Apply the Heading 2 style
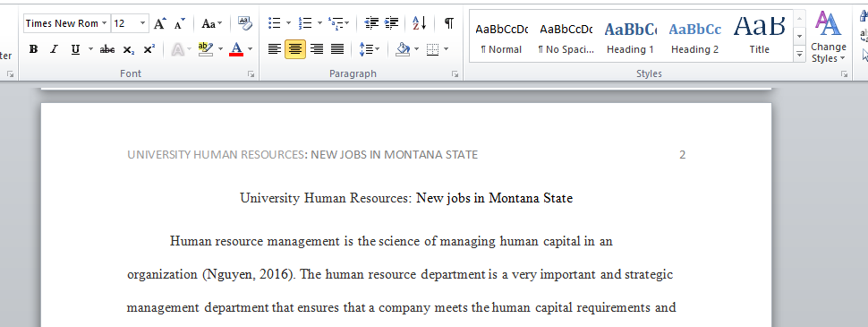868x327 pixels. pyautogui.click(x=694, y=37)
